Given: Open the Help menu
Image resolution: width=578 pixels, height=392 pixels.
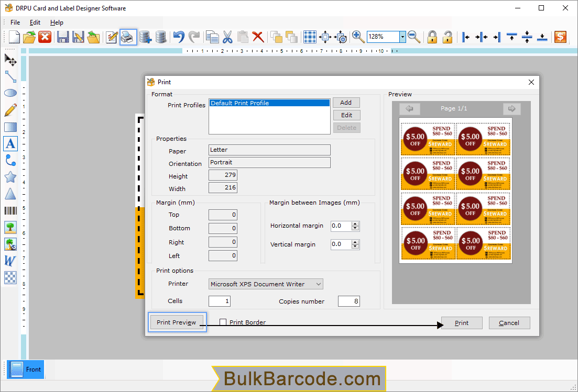Looking at the screenshot, I should (x=57, y=23).
